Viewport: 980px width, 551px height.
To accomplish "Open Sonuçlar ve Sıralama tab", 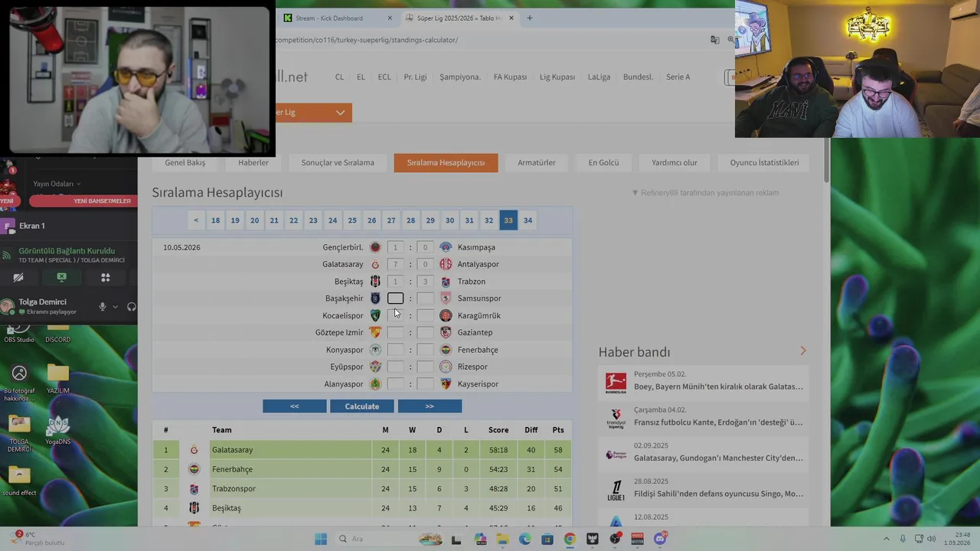I will coord(338,162).
